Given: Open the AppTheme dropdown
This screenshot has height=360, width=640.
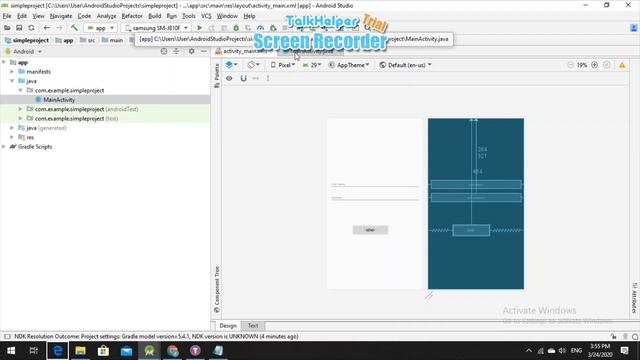Looking at the screenshot, I should coord(349,65).
